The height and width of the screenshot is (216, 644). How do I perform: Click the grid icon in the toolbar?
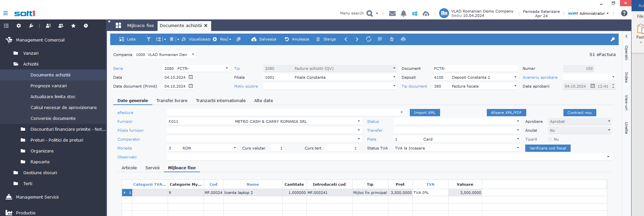click(x=380, y=39)
